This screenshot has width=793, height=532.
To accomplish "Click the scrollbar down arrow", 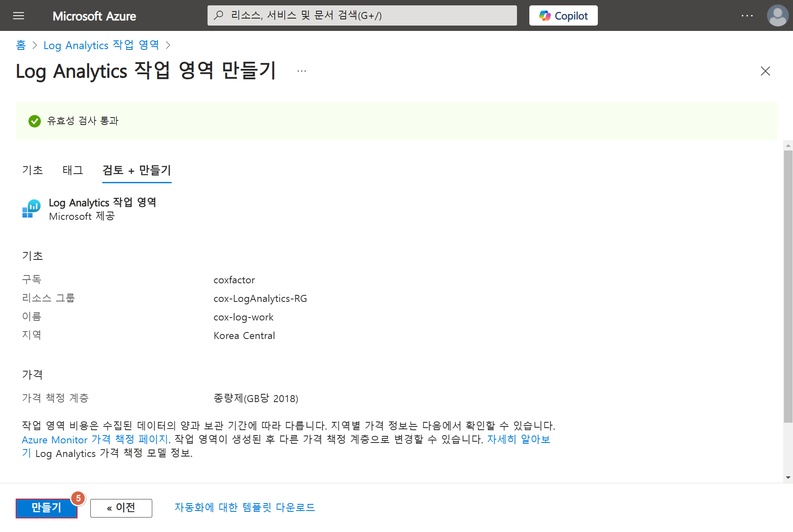I will (788, 478).
